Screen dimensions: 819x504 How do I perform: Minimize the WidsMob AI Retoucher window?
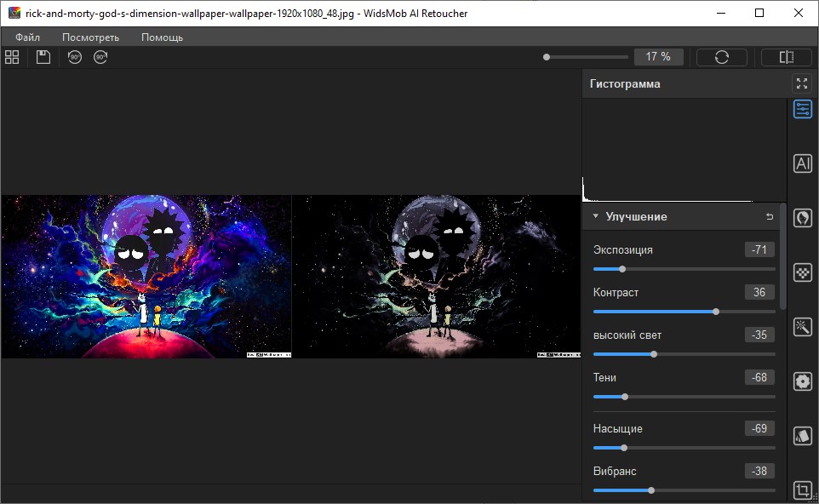click(721, 13)
